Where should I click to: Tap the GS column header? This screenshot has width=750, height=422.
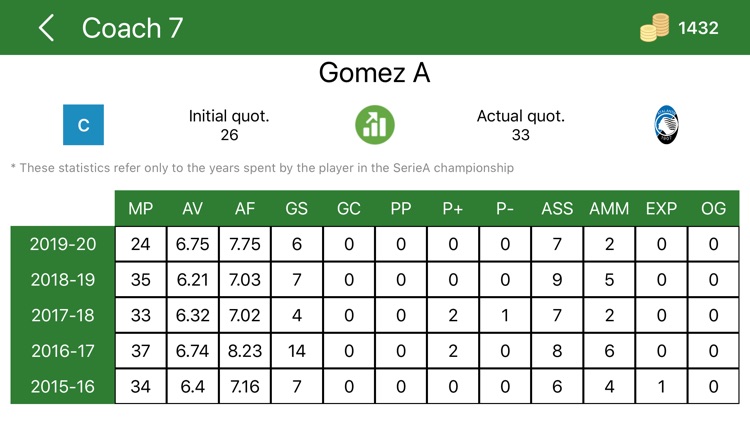coord(297,209)
